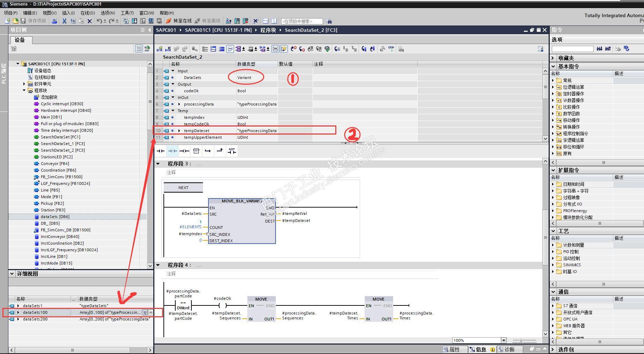Viewport: 644px width, 354px height.
Task: Collapse 程序段 4 network
Action: [x=158, y=265]
